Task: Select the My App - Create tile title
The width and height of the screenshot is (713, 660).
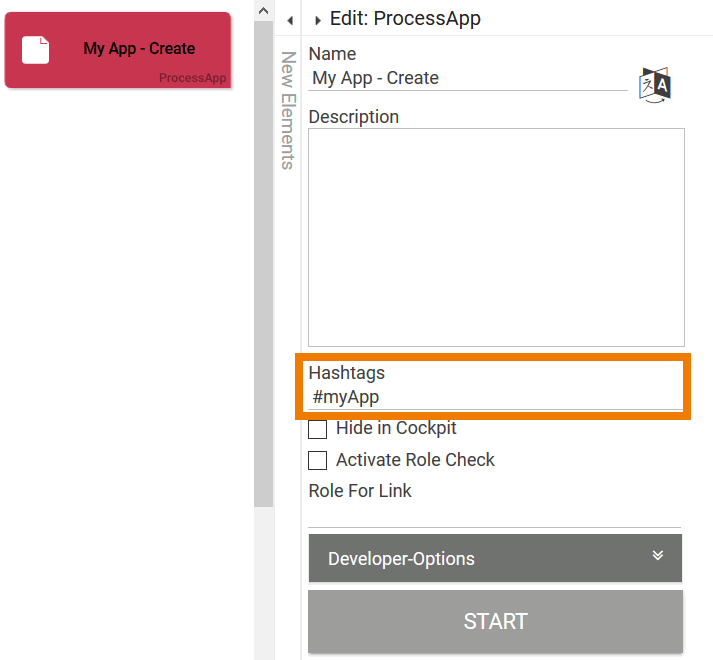Action: (139, 49)
